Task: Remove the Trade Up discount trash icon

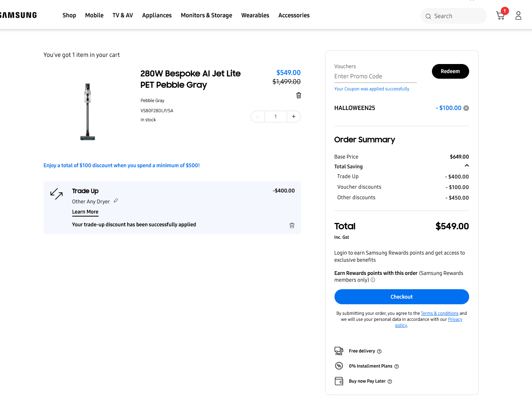Action: tap(292, 226)
